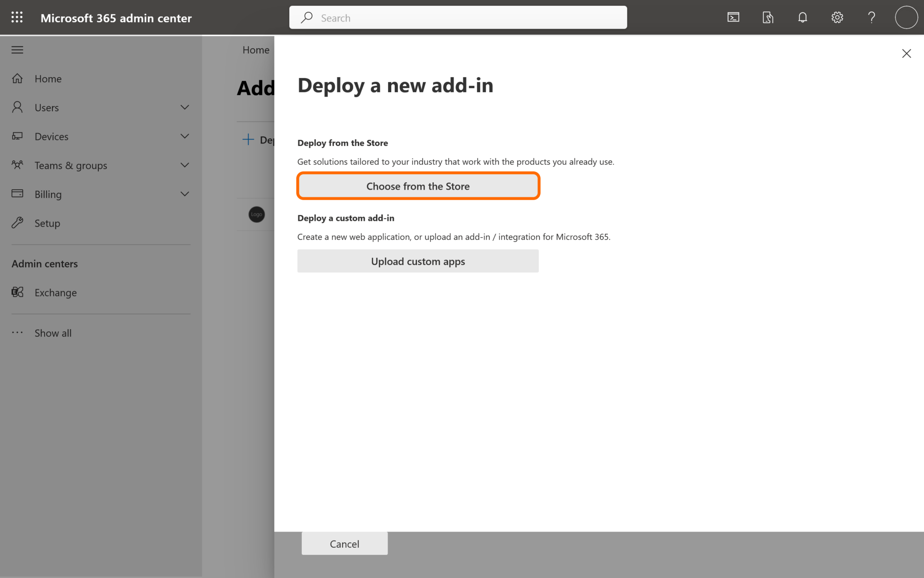Open the Help question mark

[871, 17]
